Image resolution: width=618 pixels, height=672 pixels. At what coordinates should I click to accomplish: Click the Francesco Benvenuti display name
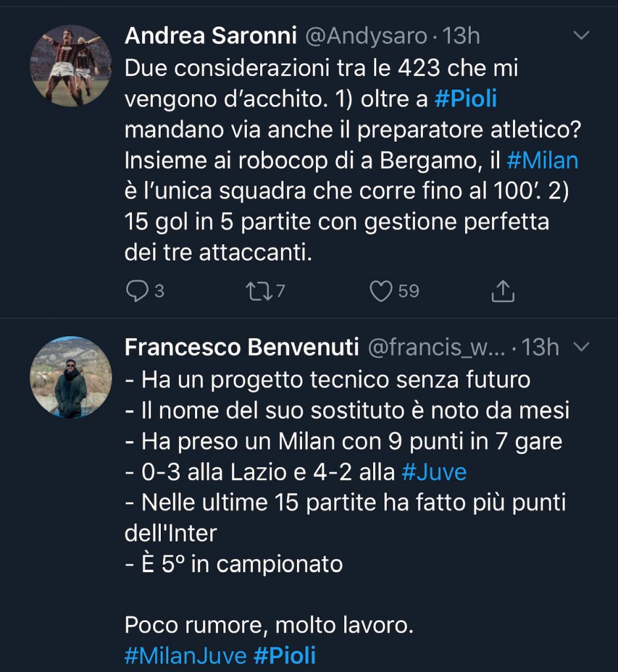point(242,347)
